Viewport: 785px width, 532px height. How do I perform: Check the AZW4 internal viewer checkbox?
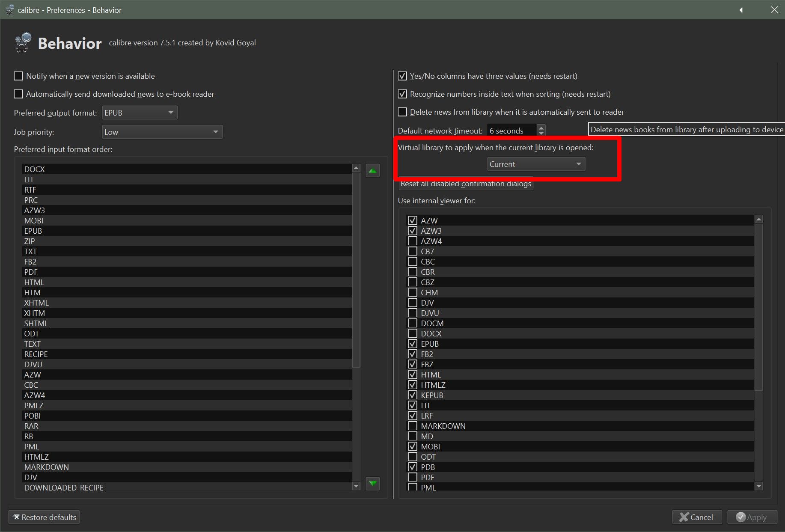click(x=413, y=241)
